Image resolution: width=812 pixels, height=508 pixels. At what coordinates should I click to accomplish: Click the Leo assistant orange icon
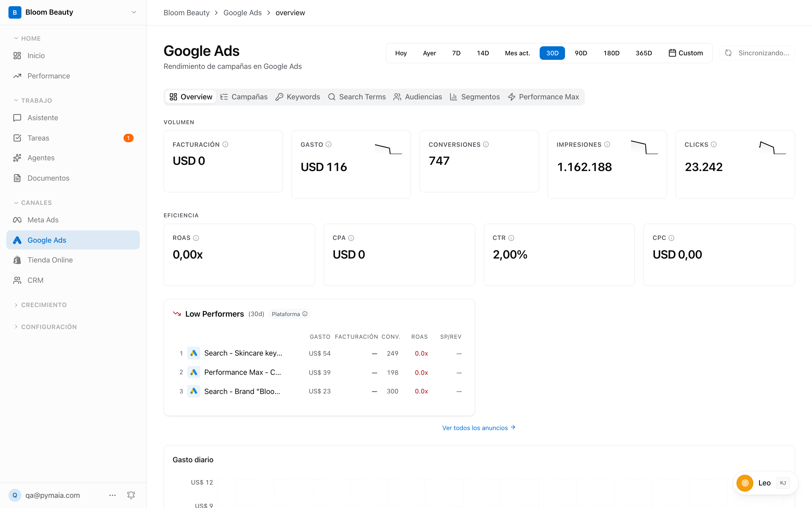click(x=745, y=483)
